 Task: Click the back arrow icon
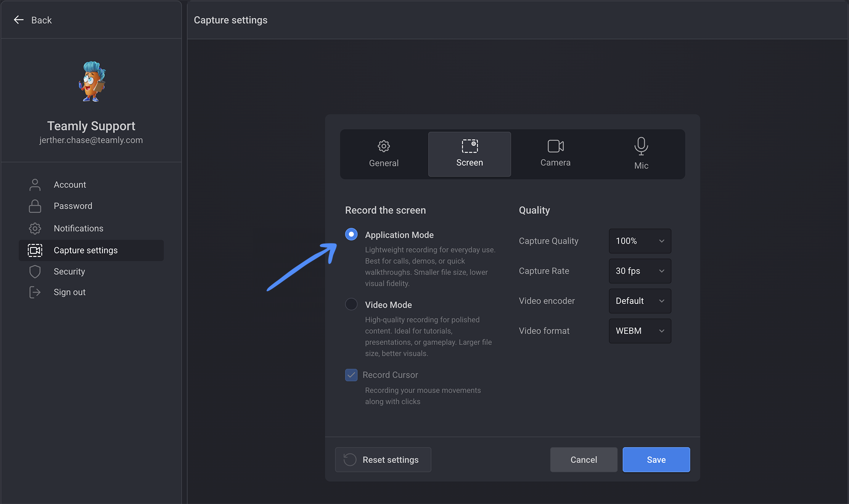coord(18,20)
